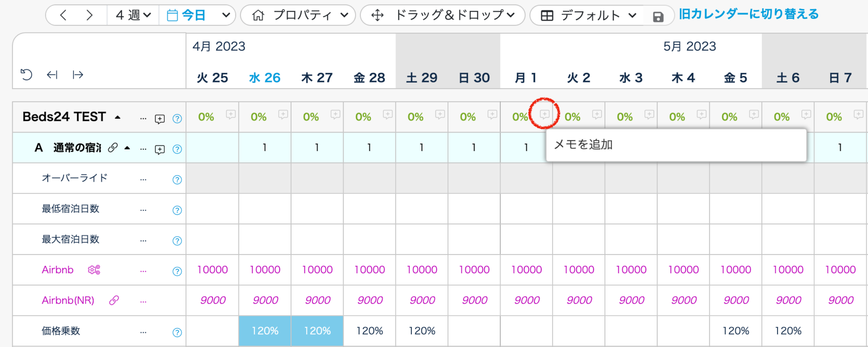Select メモを追加 from popup menu

(x=584, y=144)
